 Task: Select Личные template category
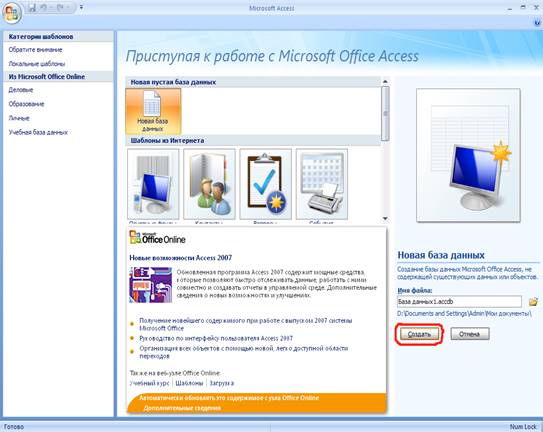pyautogui.click(x=19, y=118)
